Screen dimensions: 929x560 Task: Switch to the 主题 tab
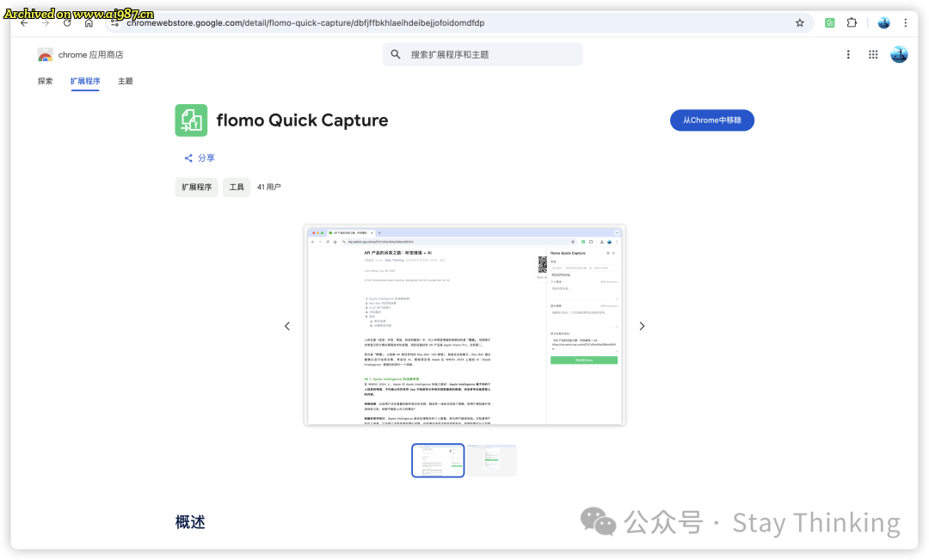(x=125, y=81)
